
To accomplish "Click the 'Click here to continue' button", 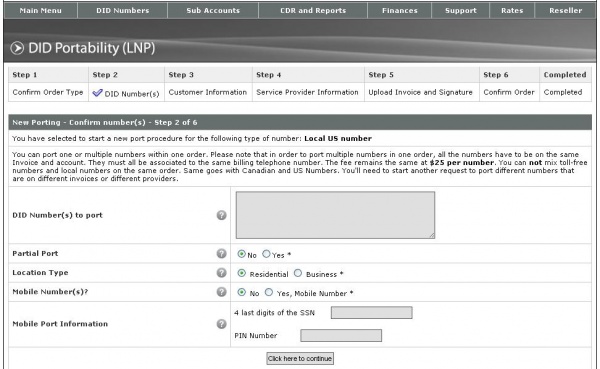I will [300, 359].
